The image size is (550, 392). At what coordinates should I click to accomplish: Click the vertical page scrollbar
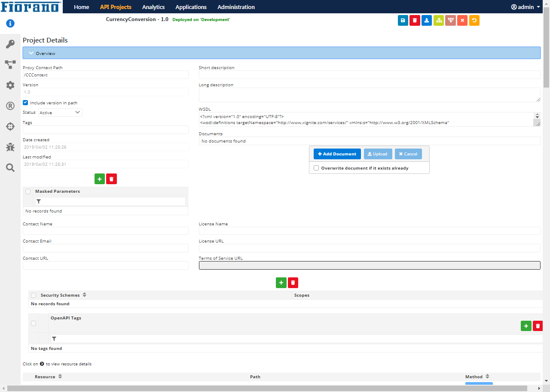547,47
